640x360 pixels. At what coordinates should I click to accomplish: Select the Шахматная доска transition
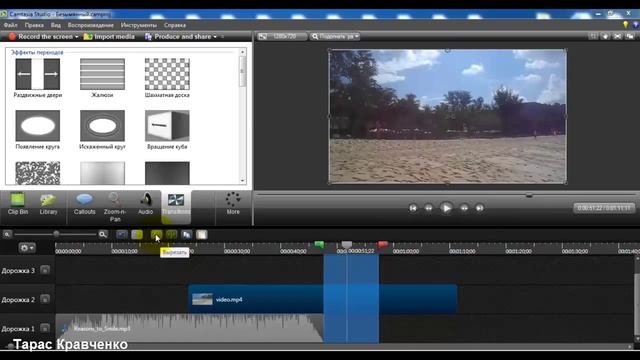pyautogui.click(x=167, y=78)
